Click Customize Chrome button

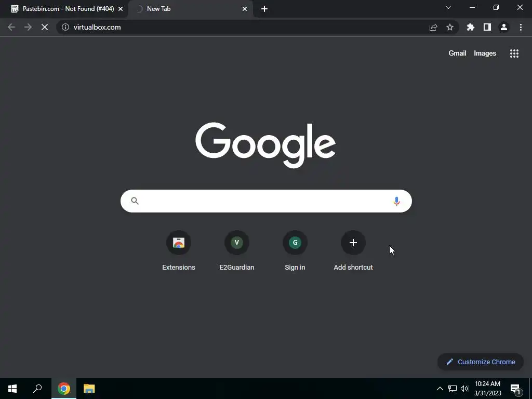(x=481, y=362)
